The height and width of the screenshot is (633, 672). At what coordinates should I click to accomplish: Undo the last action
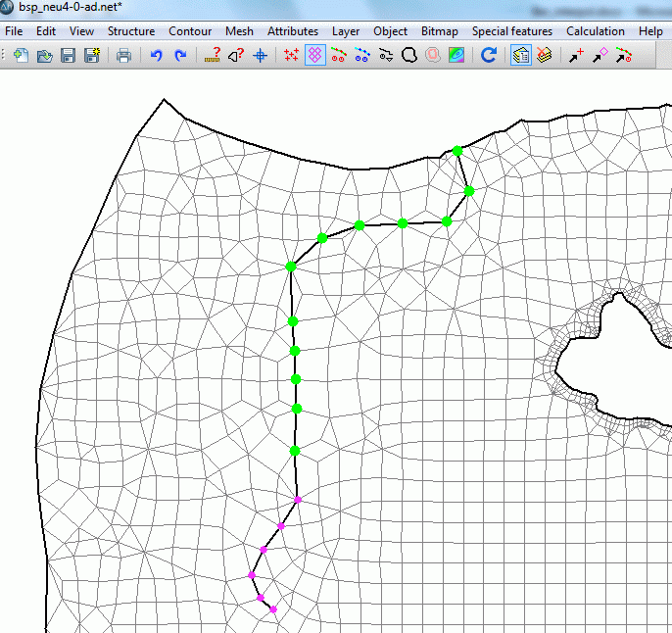(x=157, y=55)
